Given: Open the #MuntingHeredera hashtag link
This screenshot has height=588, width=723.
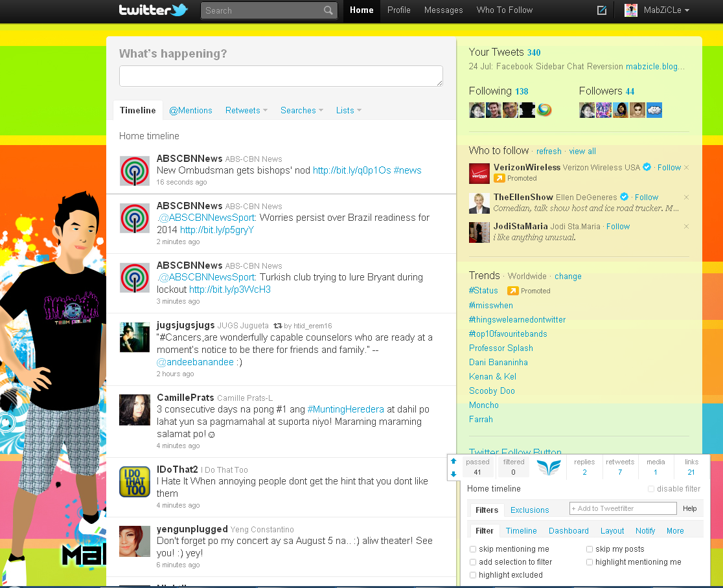Looking at the screenshot, I should click(x=345, y=409).
